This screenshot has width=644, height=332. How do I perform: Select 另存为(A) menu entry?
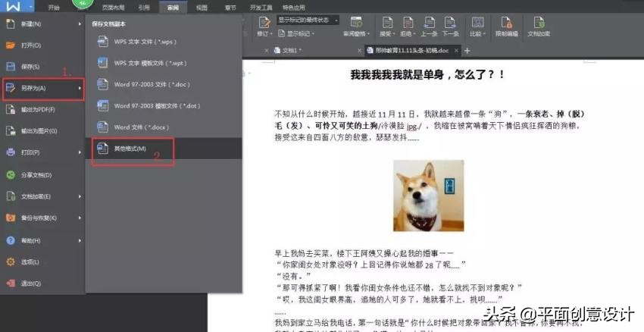(x=42, y=88)
